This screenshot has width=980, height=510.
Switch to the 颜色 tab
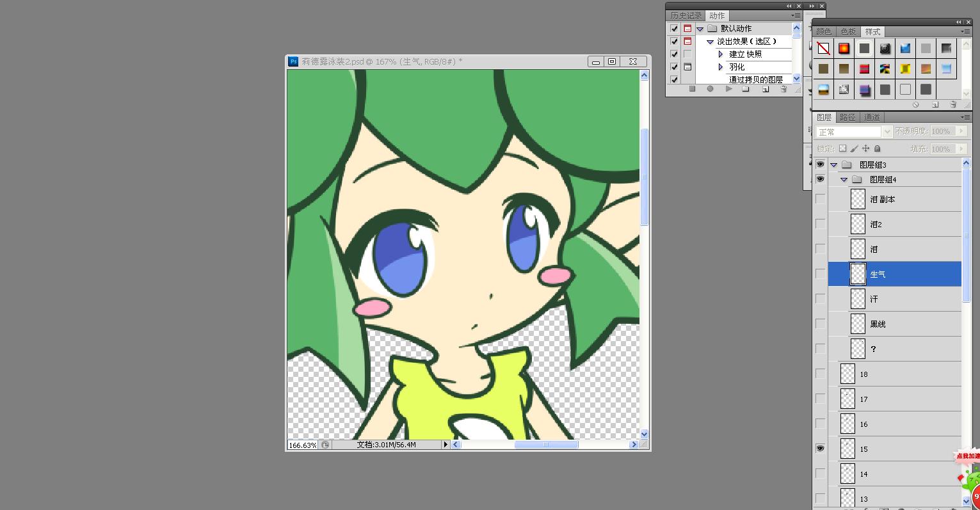824,31
